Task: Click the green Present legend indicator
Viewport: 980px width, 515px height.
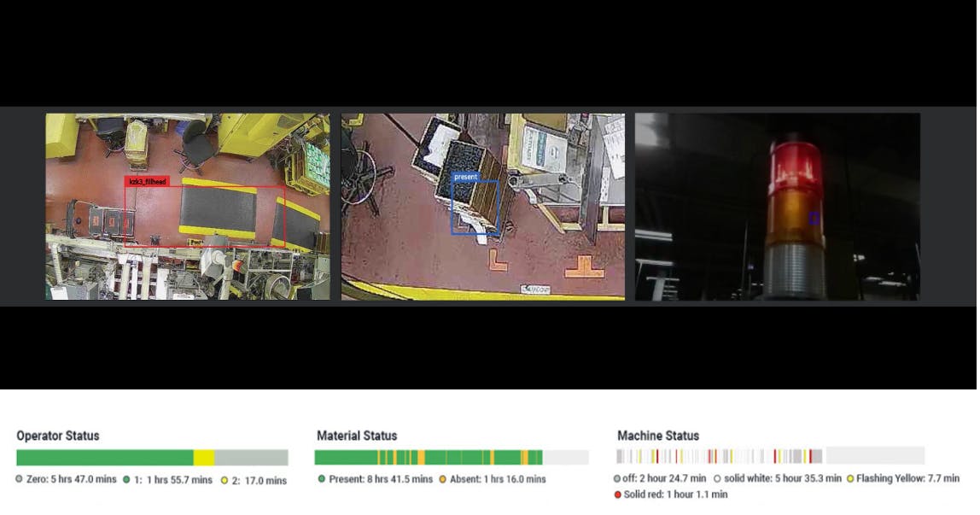Action: click(320, 479)
